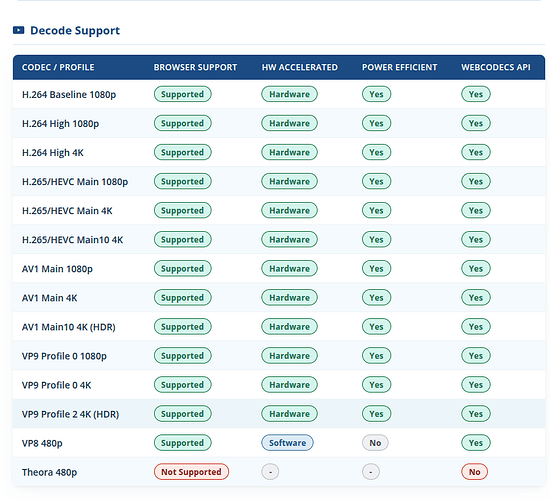Viewport: 550px width, 500px height.
Task: Click the Not Supported badge for Theora 480p
Action: [191, 472]
